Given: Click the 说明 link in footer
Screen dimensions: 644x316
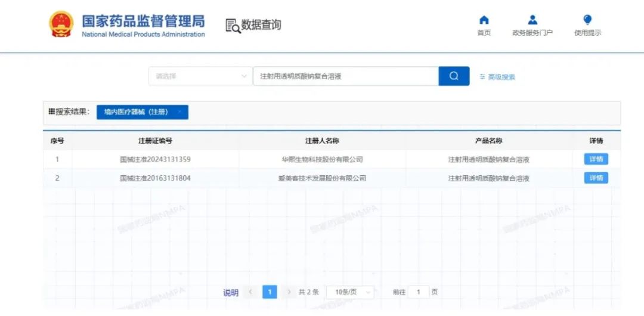Looking at the screenshot, I should 231,293.
